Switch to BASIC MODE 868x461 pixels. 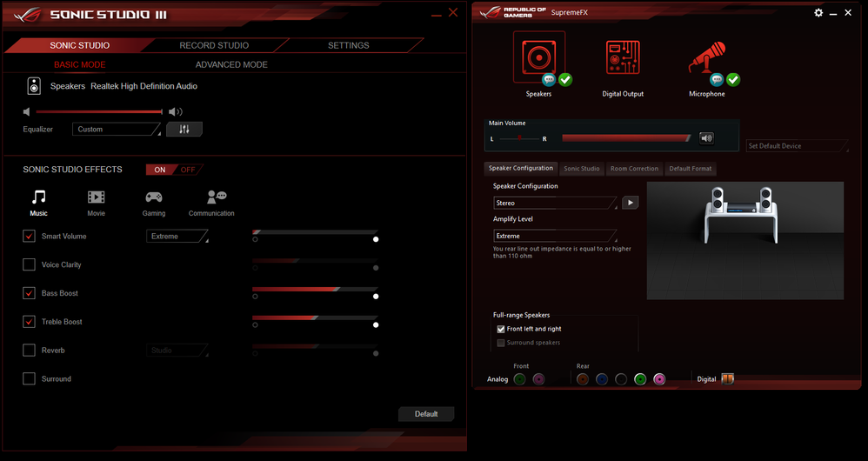tap(80, 64)
